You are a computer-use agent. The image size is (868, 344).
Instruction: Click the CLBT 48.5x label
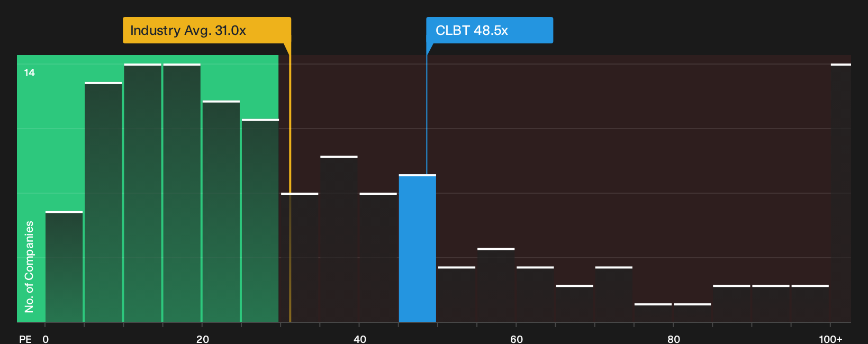pyautogui.click(x=490, y=30)
